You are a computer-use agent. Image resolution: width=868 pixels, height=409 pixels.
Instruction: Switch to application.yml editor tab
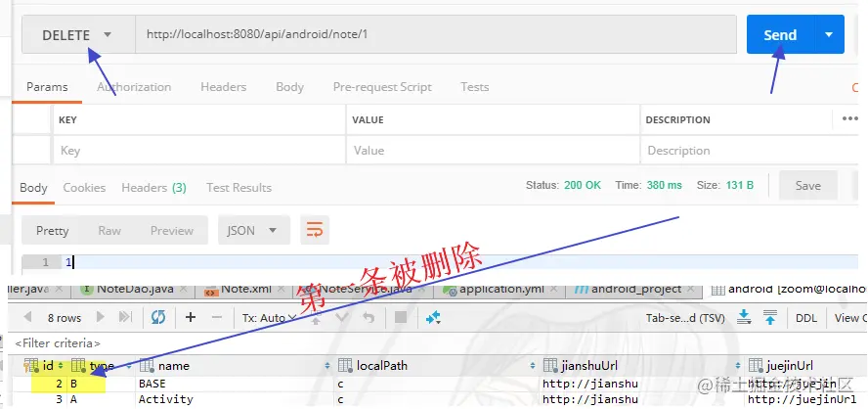coord(501,289)
